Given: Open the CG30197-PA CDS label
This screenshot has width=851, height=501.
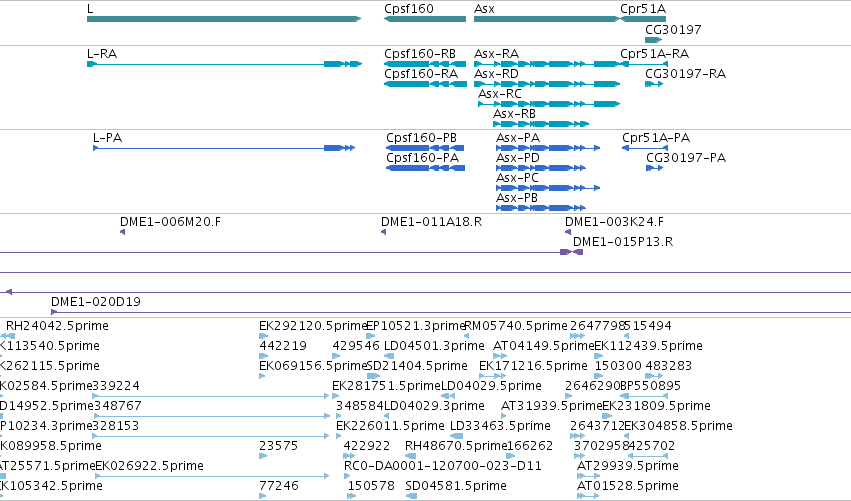Looking at the screenshot, I should tap(686, 158).
